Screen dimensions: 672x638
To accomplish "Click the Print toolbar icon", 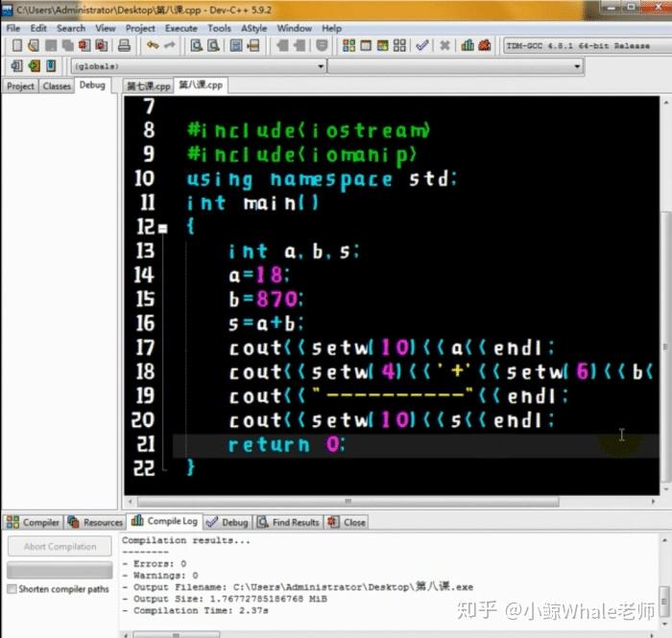I will [x=124, y=45].
